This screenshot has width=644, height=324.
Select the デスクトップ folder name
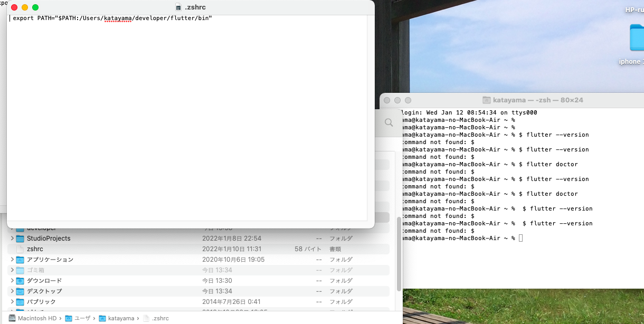(44, 291)
